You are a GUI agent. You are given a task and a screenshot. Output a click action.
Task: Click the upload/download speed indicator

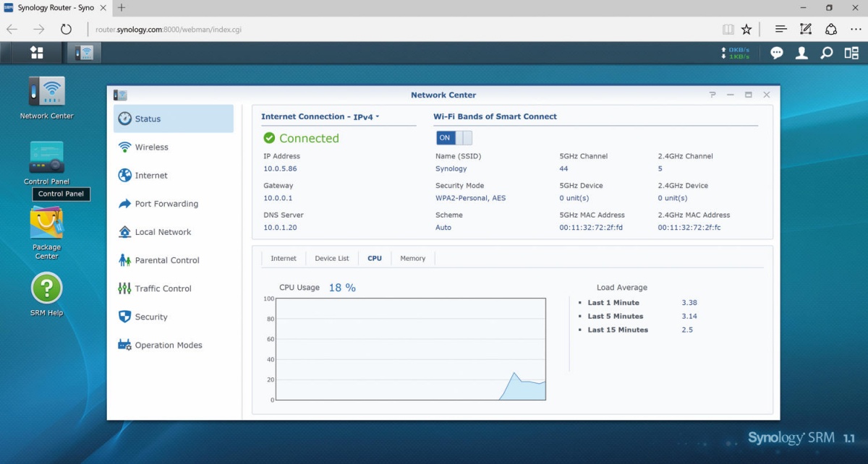(735, 53)
